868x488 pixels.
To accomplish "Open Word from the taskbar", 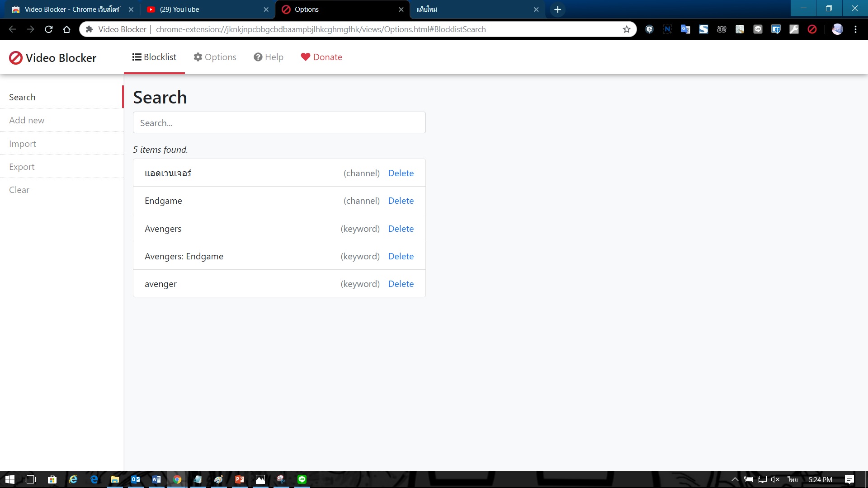I will [x=156, y=479].
